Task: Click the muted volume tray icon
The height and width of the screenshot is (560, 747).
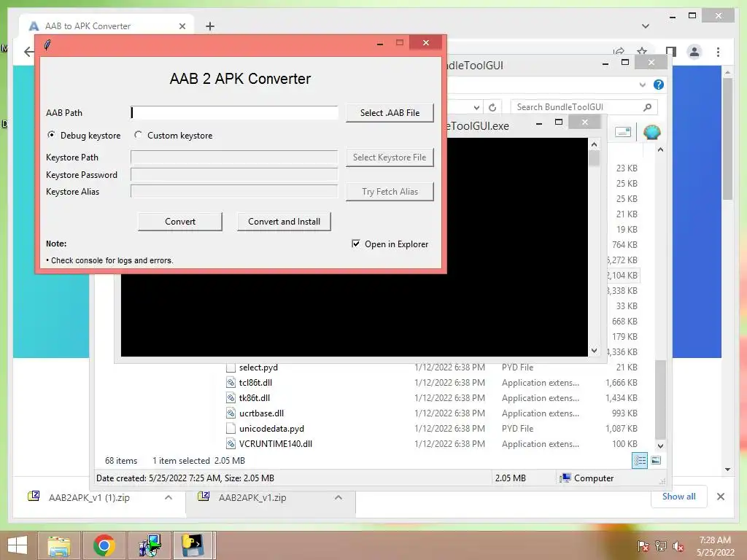Action: click(678, 546)
